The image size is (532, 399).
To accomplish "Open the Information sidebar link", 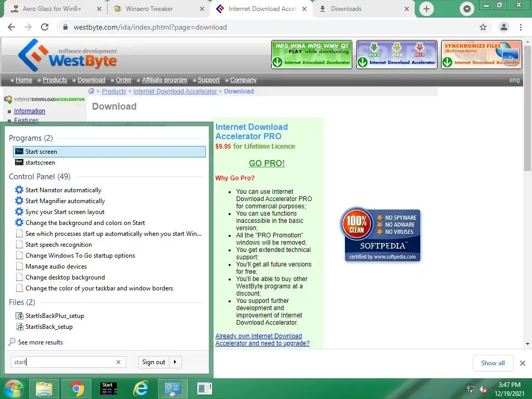I will tap(30, 111).
